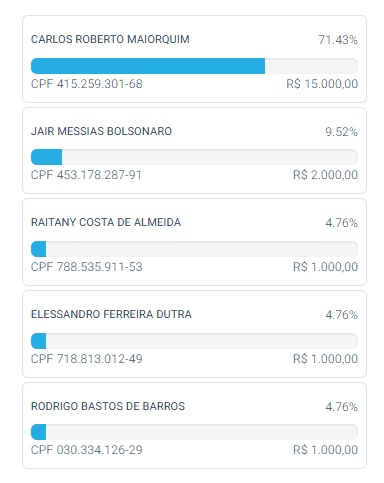Open RODRIGO BASTOS DE BARROS card
The image size is (384, 483).
194,426
